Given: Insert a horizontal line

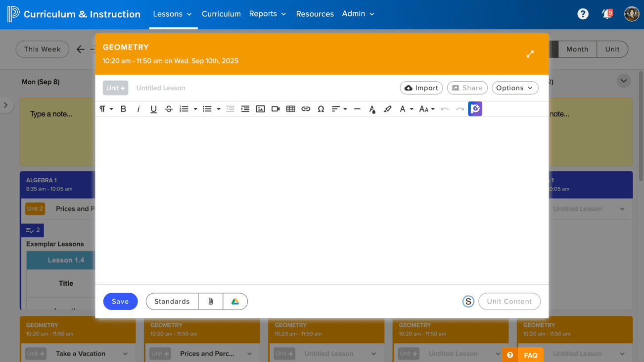Looking at the screenshot, I should [357, 109].
